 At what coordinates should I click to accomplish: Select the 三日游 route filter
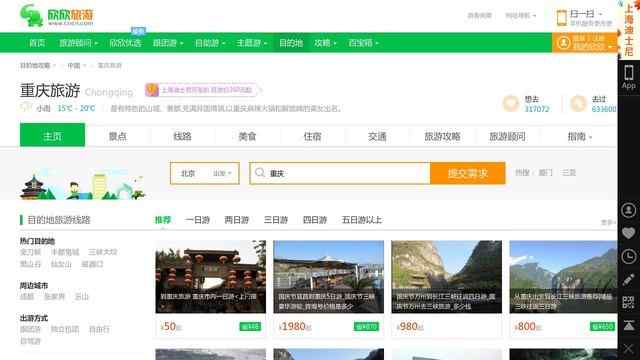[276, 220]
